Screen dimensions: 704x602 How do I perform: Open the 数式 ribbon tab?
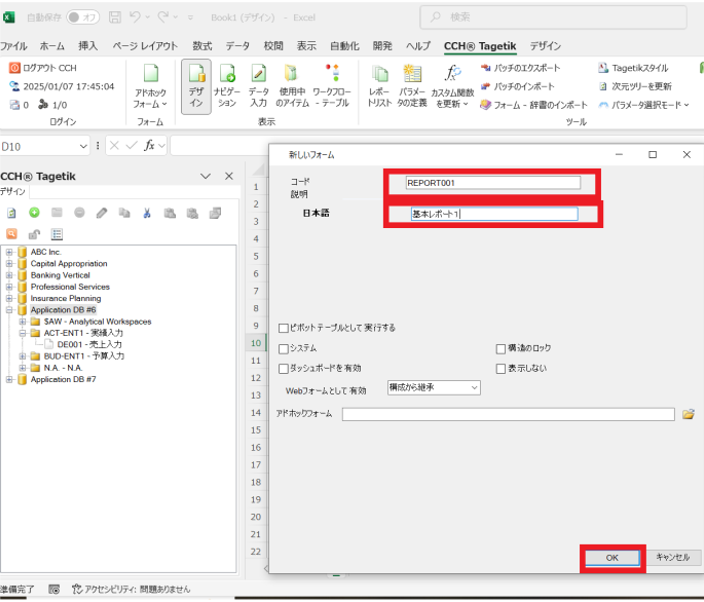(x=202, y=46)
